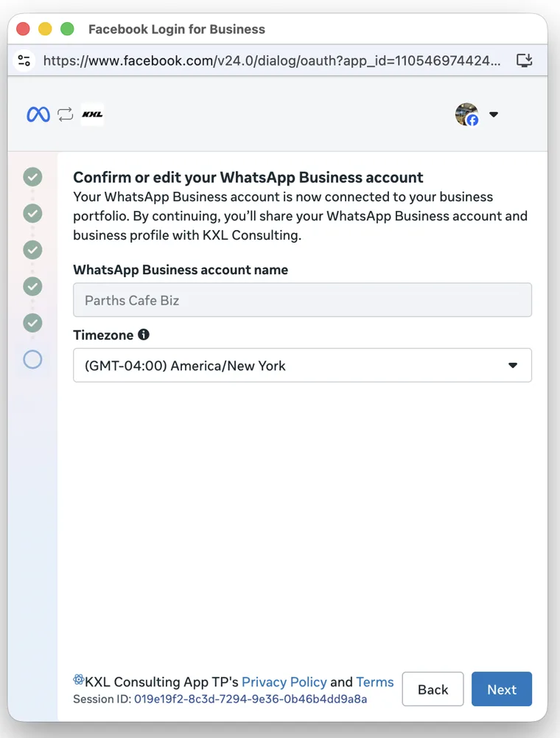The image size is (560, 738).
Task: Open the Timezone America/New York dropdown
Action: pos(303,365)
